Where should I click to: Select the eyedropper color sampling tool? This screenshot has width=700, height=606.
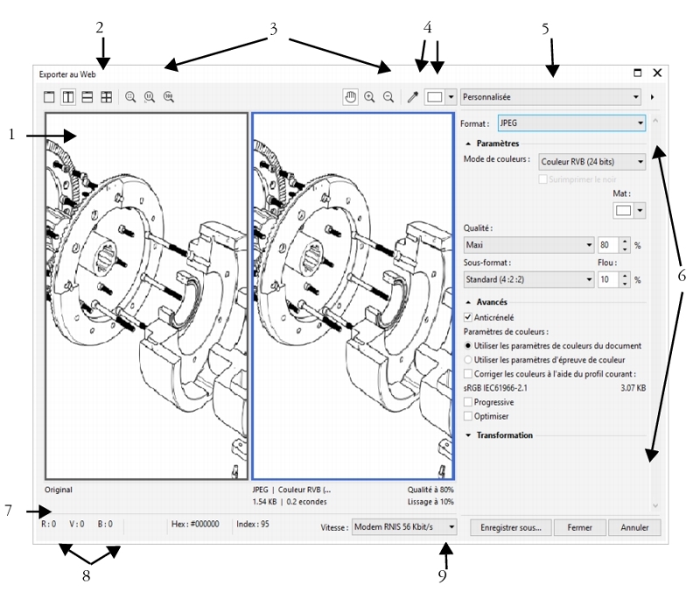coord(412,98)
